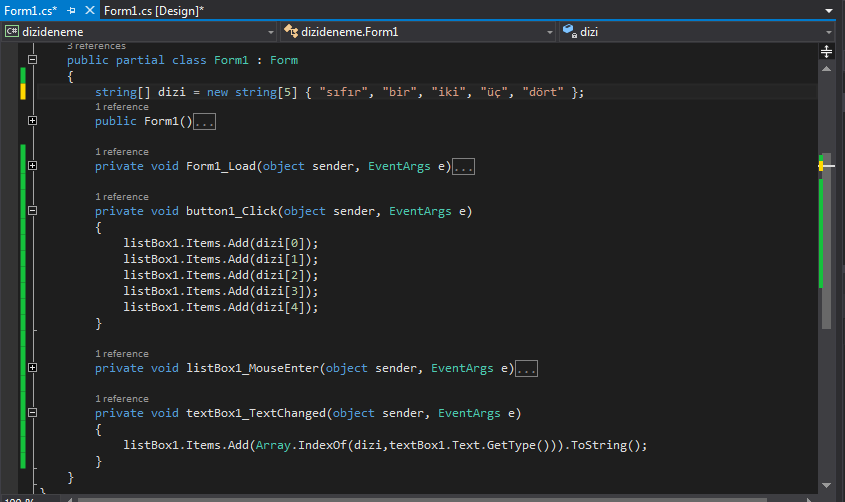Place cursor on listBox1.Items.Add(dizi[3]) line
The width and height of the screenshot is (845, 502).
click(x=221, y=291)
